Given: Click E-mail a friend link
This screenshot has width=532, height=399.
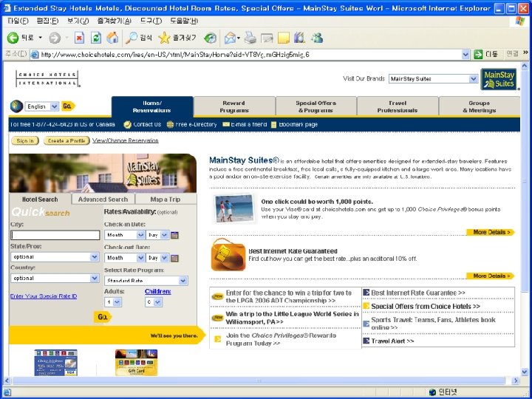Looking at the screenshot, I should pos(245,125).
